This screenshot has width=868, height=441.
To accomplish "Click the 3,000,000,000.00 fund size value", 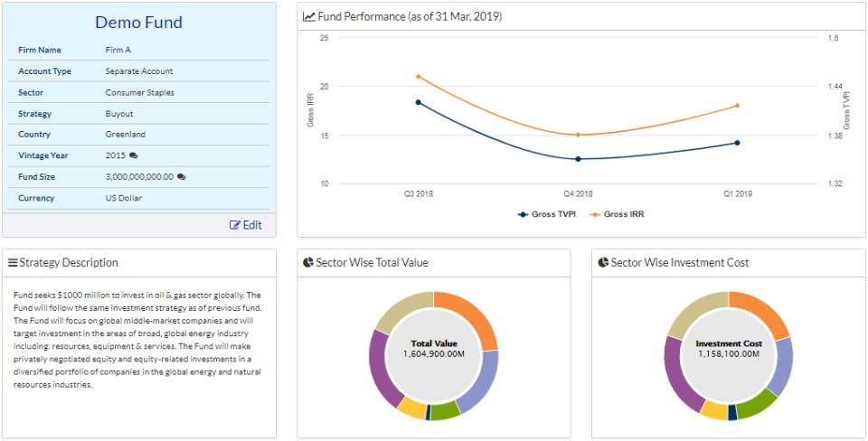I will pos(139,177).
